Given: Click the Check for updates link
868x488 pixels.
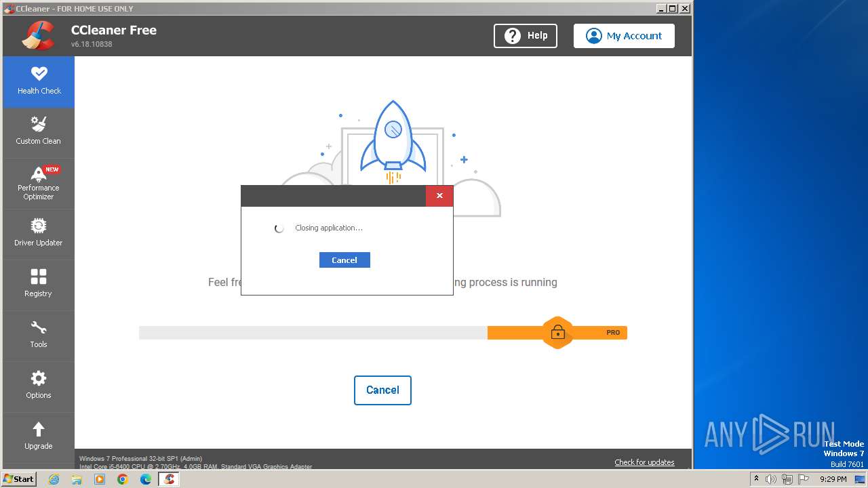Looking at the screenshot, I should 644,462.
